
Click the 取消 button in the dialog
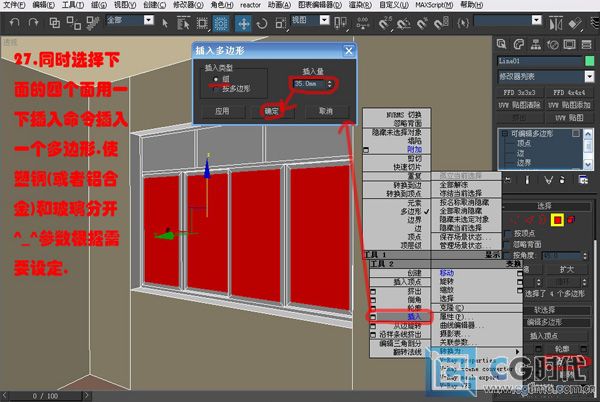coord(326,111)
